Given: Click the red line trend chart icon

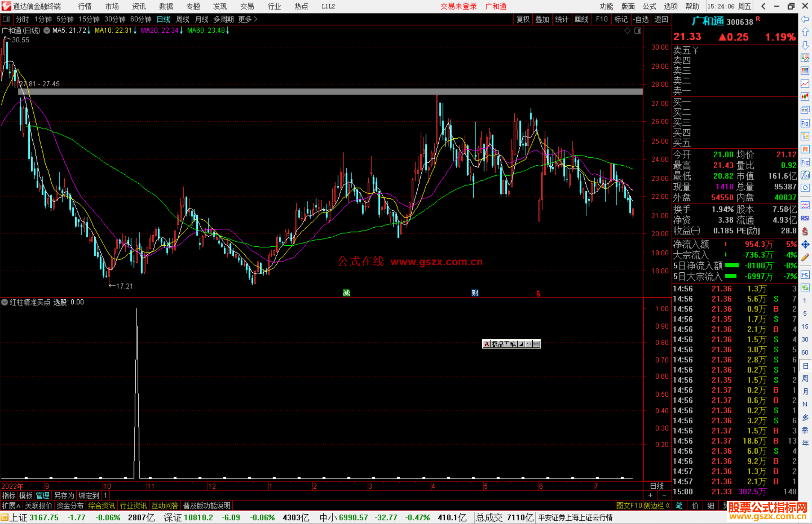Looking at the screenshot, I should [805, 84].
